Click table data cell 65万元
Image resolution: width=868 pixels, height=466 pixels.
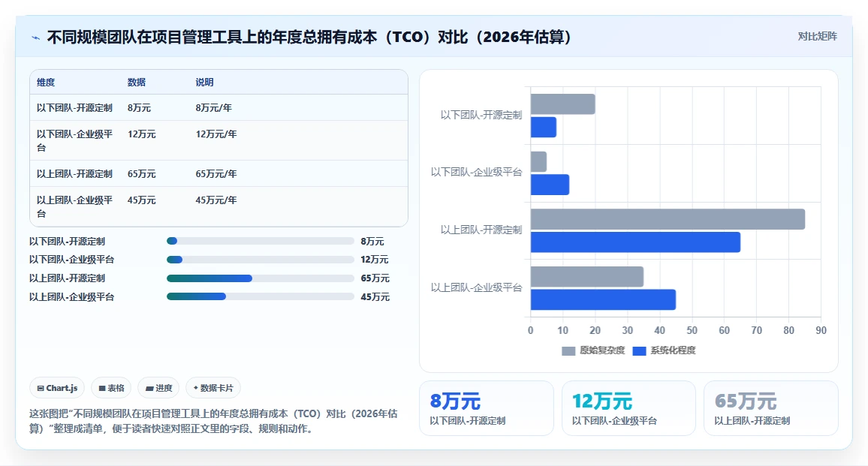pos(142,174)
